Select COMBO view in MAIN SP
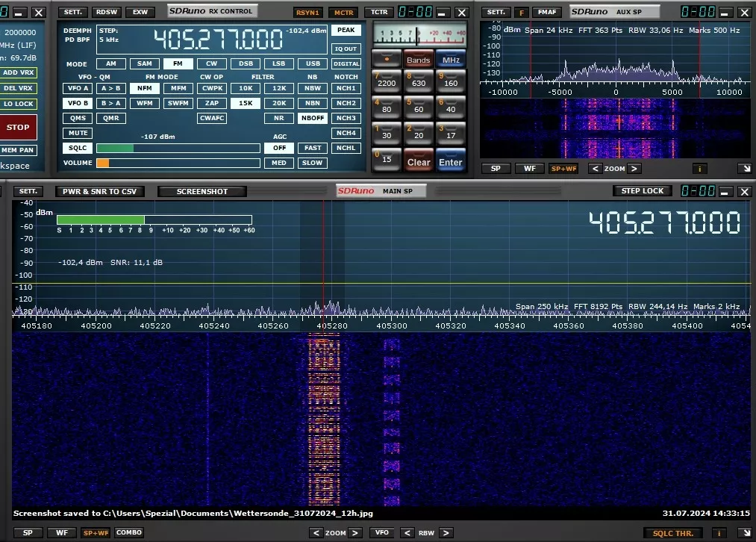The height and width of the screenshot is (542, 756). [x=128, y=533]
